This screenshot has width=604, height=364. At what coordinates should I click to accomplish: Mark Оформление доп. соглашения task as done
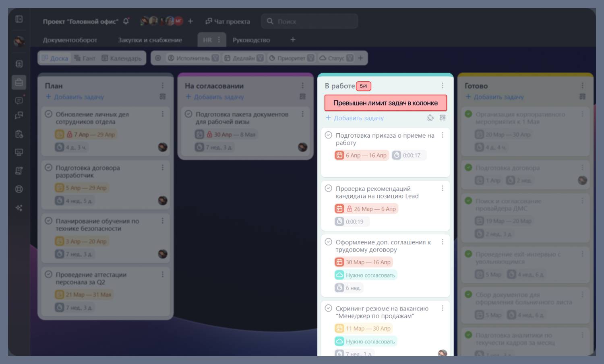pyautogui.click(x=329, y=242)
